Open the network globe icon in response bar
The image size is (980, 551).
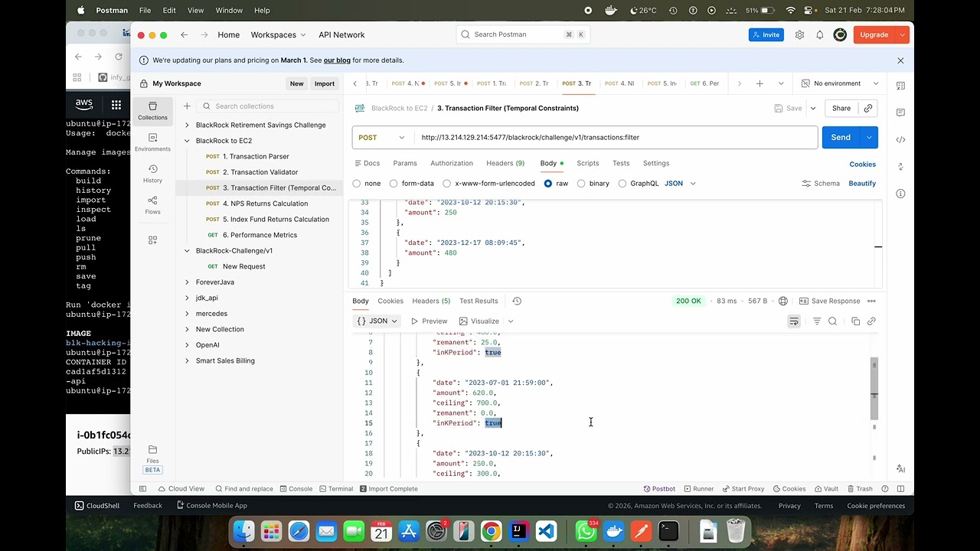click(x=782, y=301)
